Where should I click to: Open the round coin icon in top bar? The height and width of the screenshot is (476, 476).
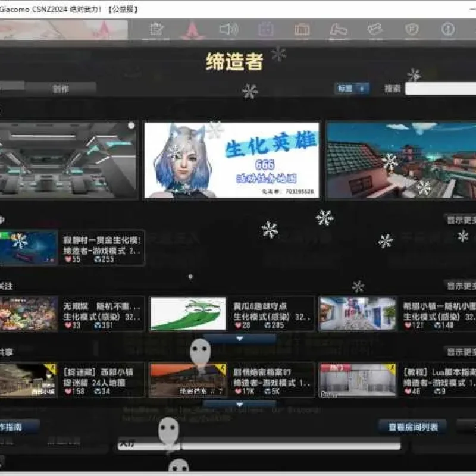click(x=448, y=29)
